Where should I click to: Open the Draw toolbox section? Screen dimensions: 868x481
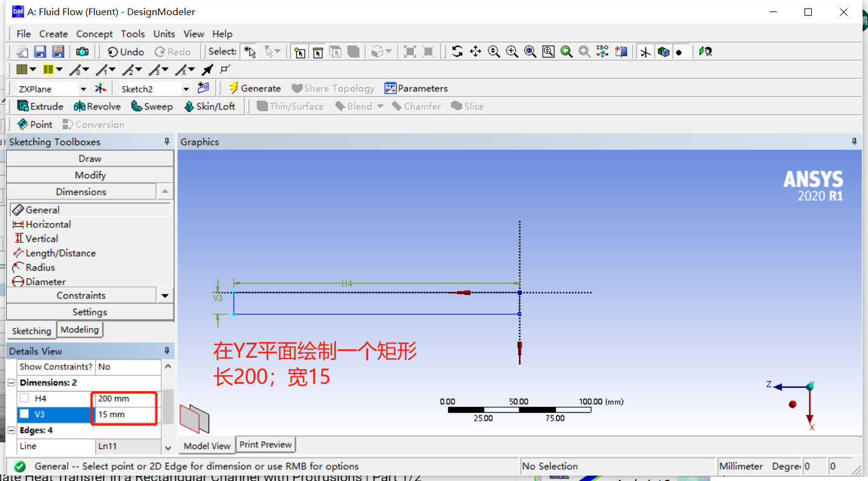90,158
